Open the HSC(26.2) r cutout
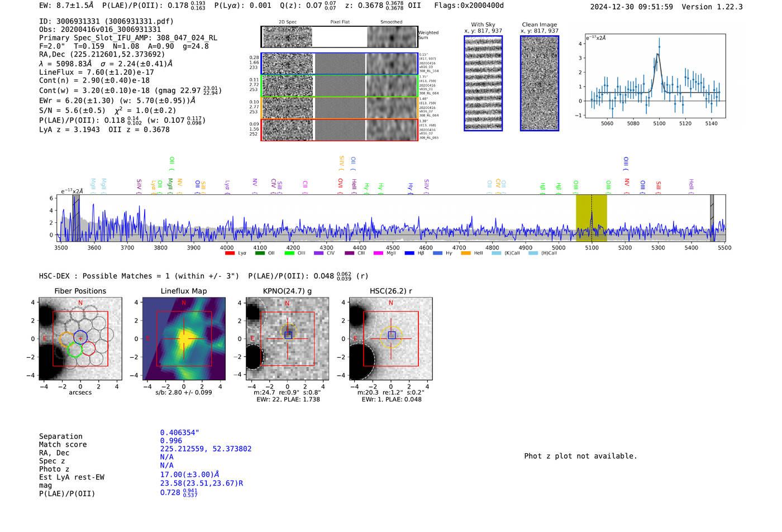This screenshot has height=532, width=782. (390, 339)
